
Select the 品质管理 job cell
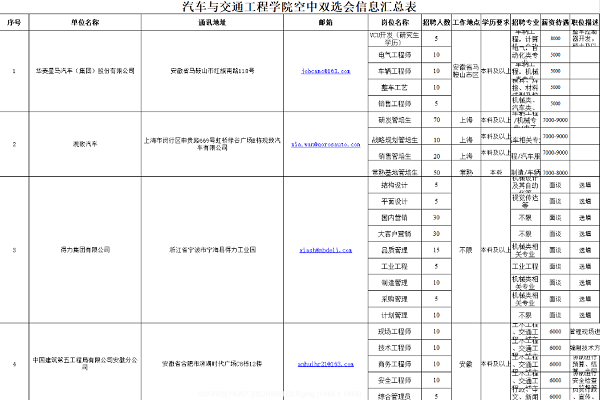pyautogui.click(x=395, y=250)
